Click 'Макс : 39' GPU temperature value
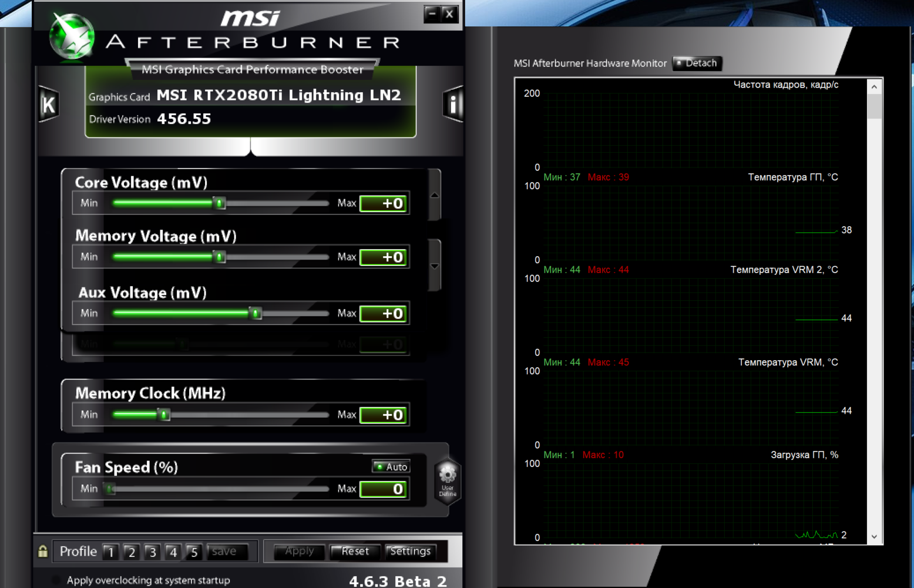 coord(609,177)
